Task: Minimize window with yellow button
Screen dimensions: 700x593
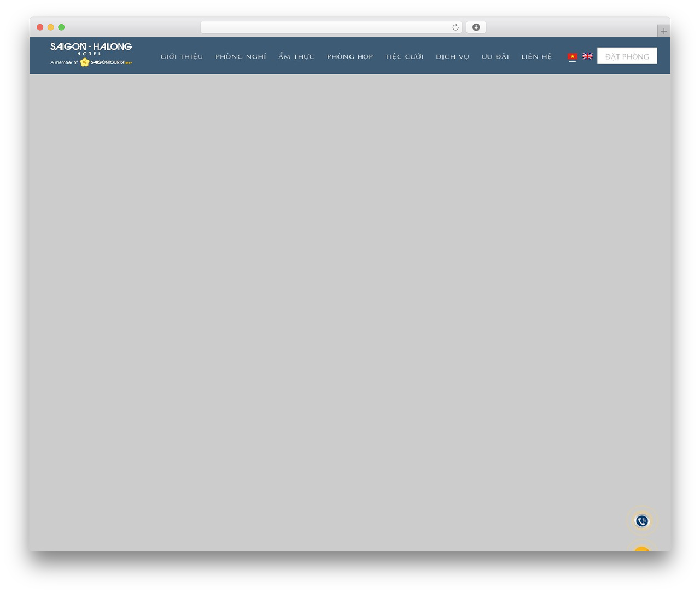Action: [x=51, y=27]
